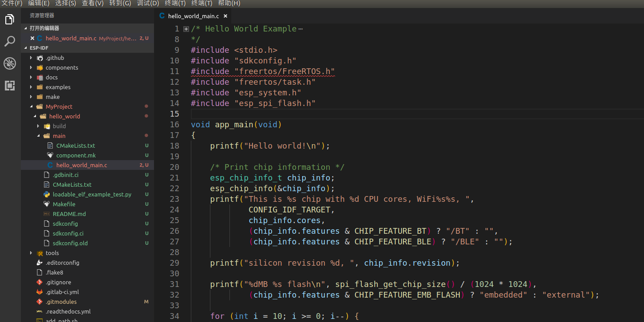Open the 转到(G) menu
Image resolution: width=644 pixels, height=322 pixels.
point(120,4)
